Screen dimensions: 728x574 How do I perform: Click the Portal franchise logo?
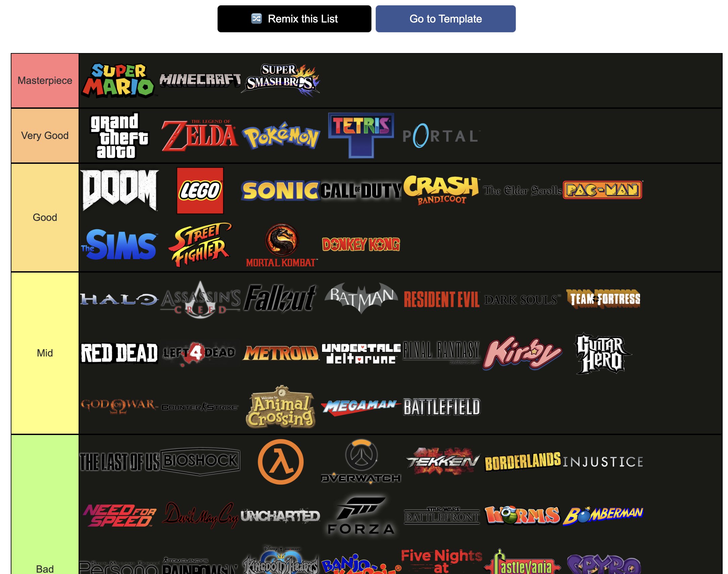coord(440,135)
